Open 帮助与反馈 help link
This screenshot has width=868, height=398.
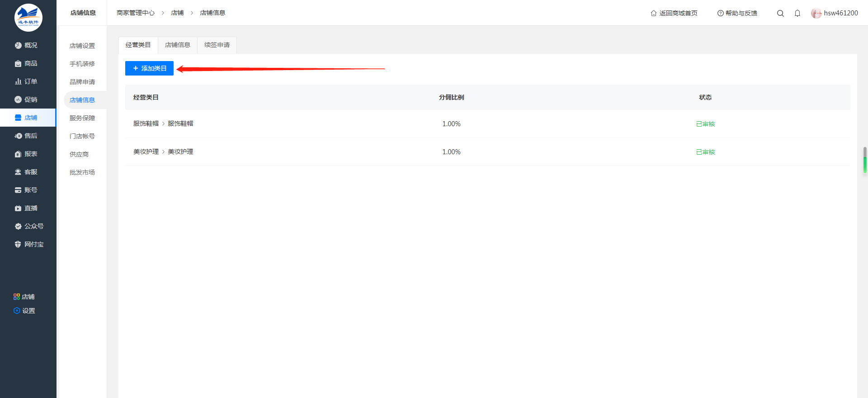pyautogui.click(x=737, y=13)
